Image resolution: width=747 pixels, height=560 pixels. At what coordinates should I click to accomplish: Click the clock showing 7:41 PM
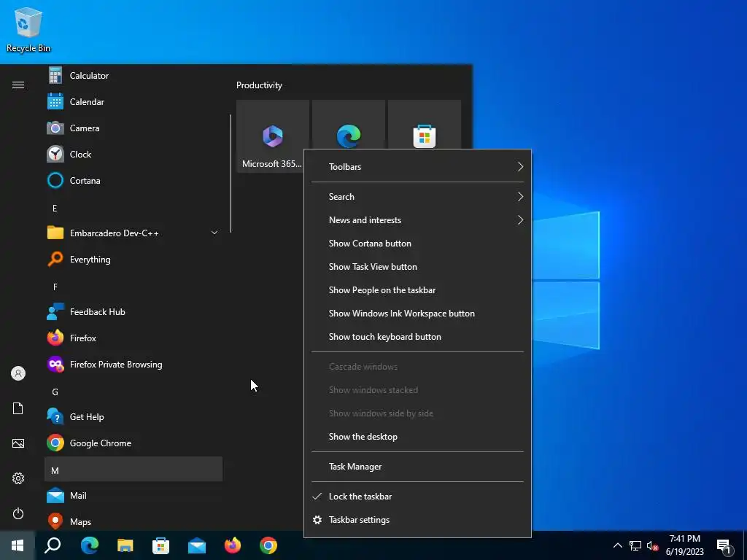[x=684, y=545]
